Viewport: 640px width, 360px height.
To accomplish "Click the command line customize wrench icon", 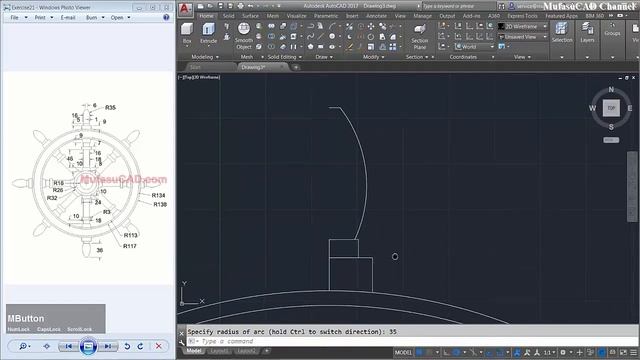I will (x=182, y=342).
